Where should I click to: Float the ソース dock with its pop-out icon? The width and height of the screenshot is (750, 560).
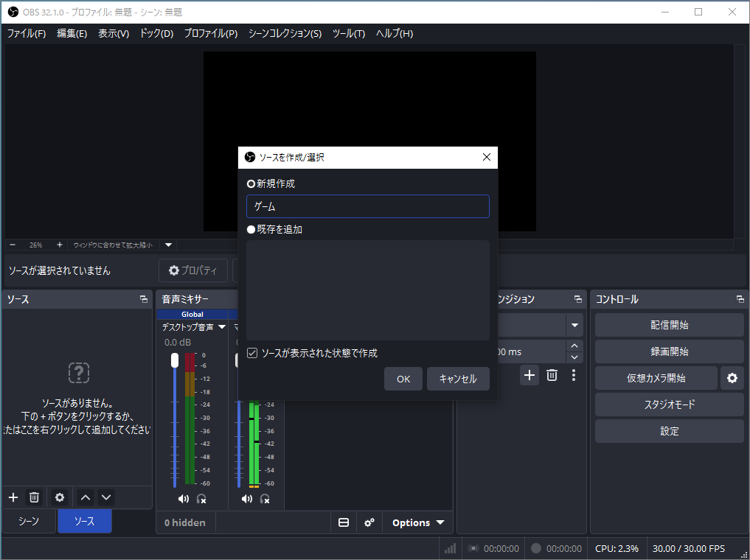[144, 299]
